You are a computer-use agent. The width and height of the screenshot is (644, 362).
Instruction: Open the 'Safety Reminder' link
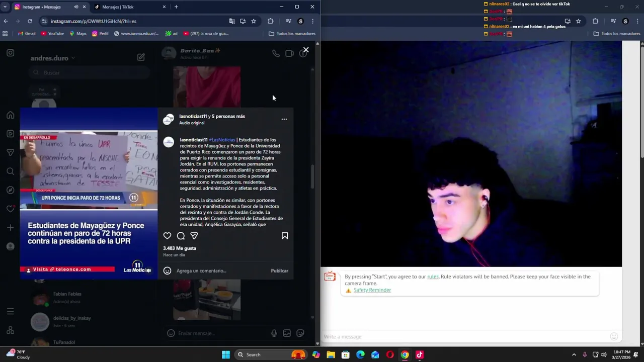pos(372,290)
